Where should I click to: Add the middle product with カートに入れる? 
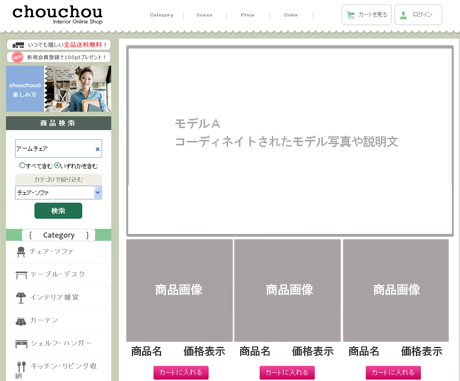287,373
